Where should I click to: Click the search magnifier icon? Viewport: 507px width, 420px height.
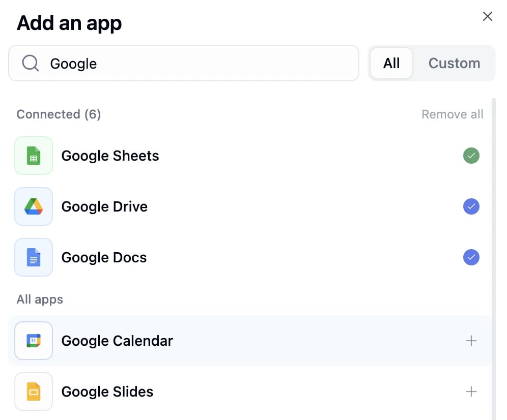[31, 63]
